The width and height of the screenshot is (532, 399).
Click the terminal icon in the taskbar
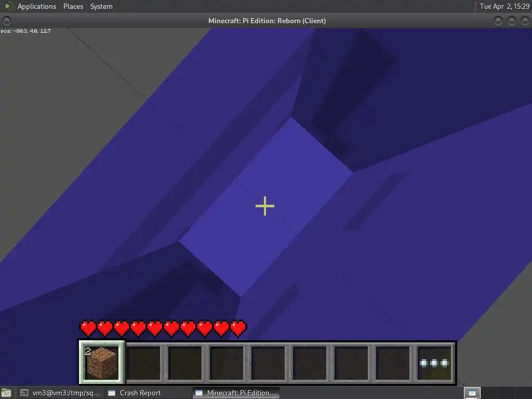click(24, 393)
